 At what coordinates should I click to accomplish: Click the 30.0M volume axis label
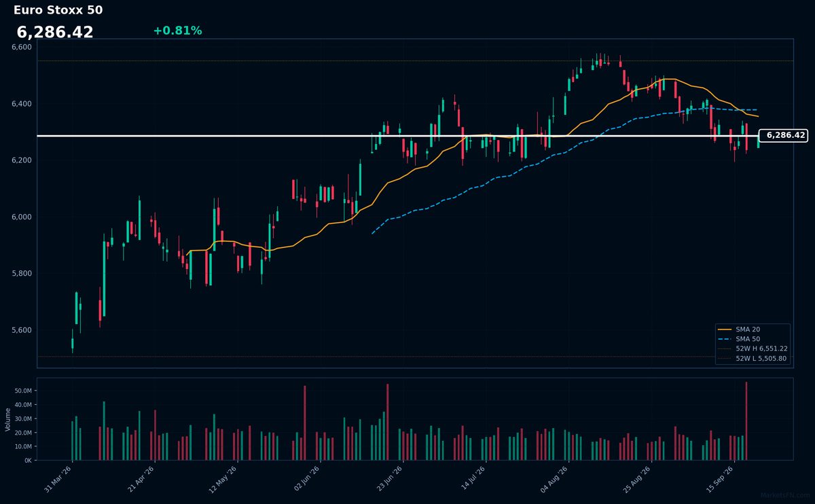coord(23,419)
